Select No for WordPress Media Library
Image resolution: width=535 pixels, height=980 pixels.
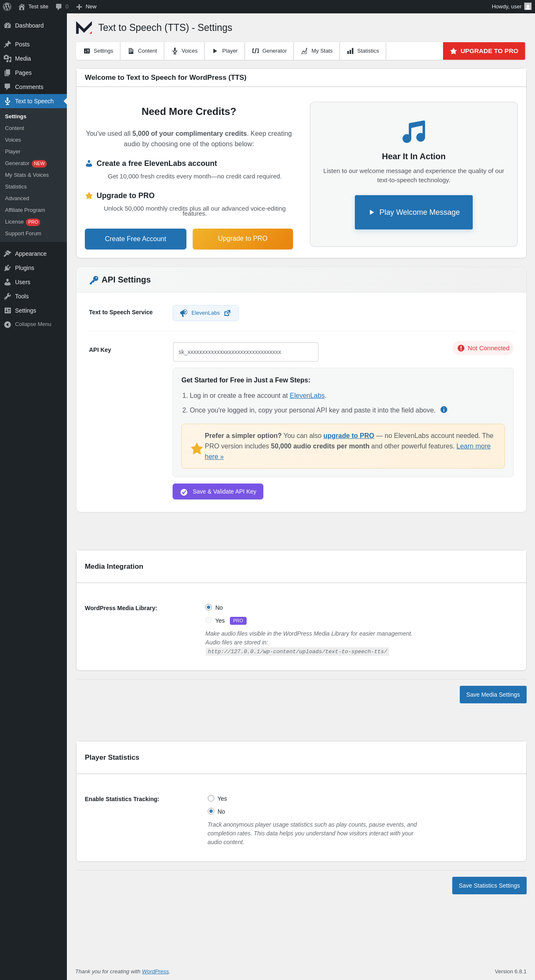click(209, 607)
